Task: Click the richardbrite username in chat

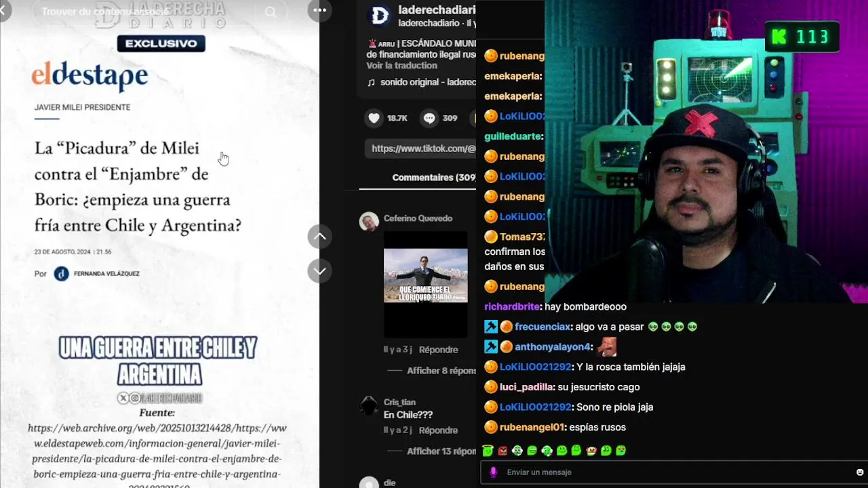Action: [511, 306]
